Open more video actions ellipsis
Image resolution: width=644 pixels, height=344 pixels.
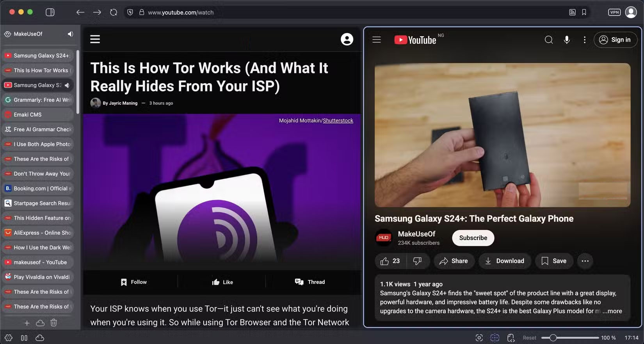coord(585,261)
